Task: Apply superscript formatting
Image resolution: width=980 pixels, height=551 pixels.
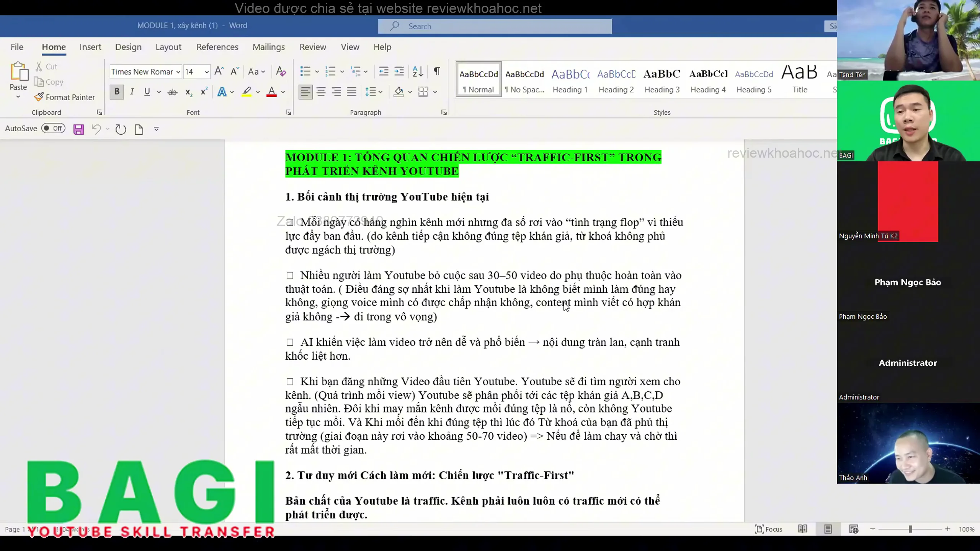Action: pos(204,92)
